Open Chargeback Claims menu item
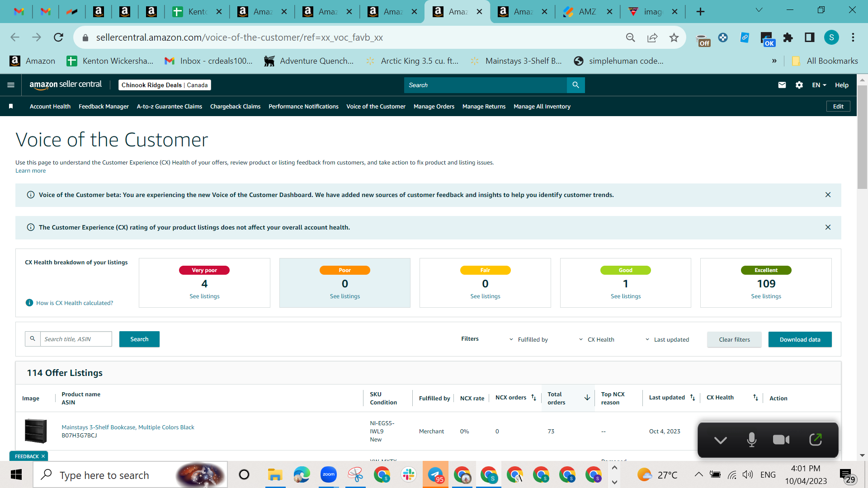 pos(235,106)
